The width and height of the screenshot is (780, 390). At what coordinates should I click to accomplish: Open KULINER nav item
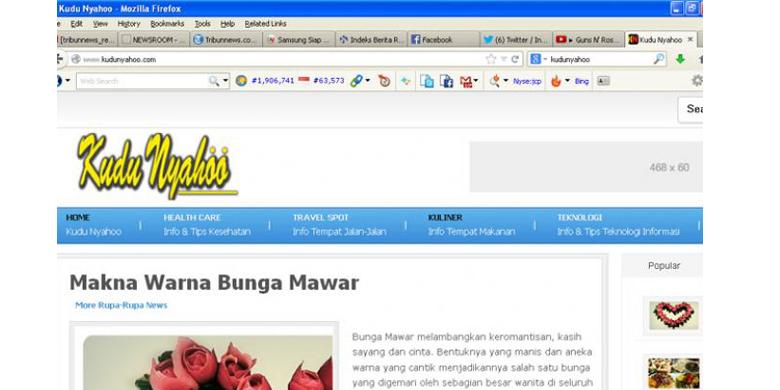point(472,225)
